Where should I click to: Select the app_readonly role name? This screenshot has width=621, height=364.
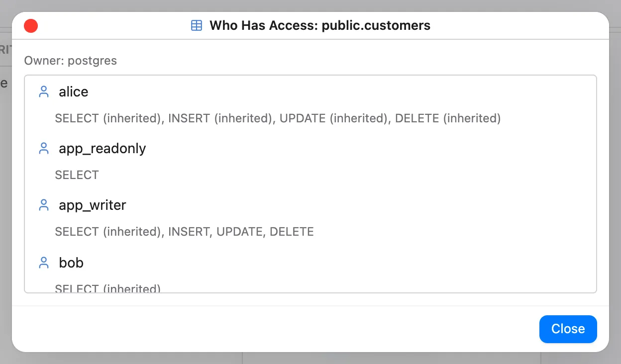(x=103, y=149)
